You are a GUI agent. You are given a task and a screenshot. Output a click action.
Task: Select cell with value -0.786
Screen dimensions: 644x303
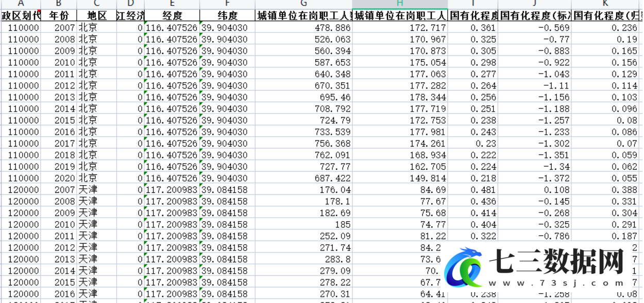click(534, 236)
